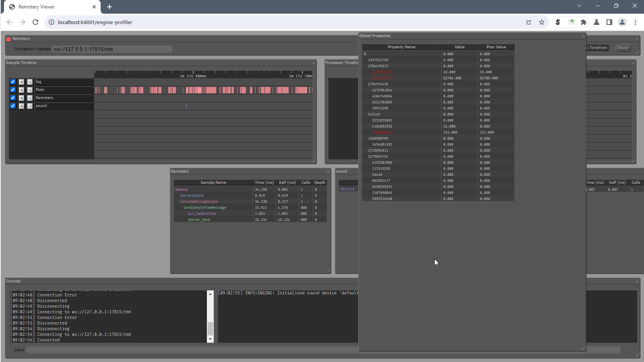The image size is (644, 362).
Task: Sort by the Time (ms) column header
Action: tap(264, 183)
